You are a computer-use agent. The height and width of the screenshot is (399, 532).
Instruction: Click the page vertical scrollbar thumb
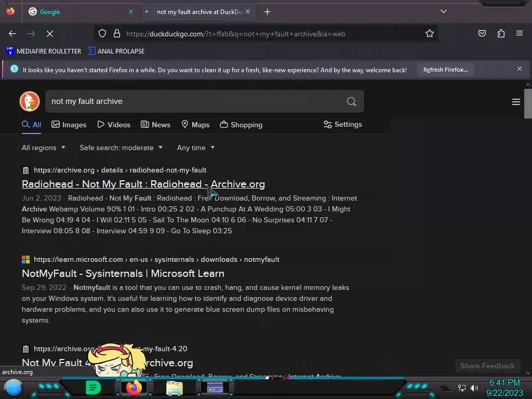(528, 103)
